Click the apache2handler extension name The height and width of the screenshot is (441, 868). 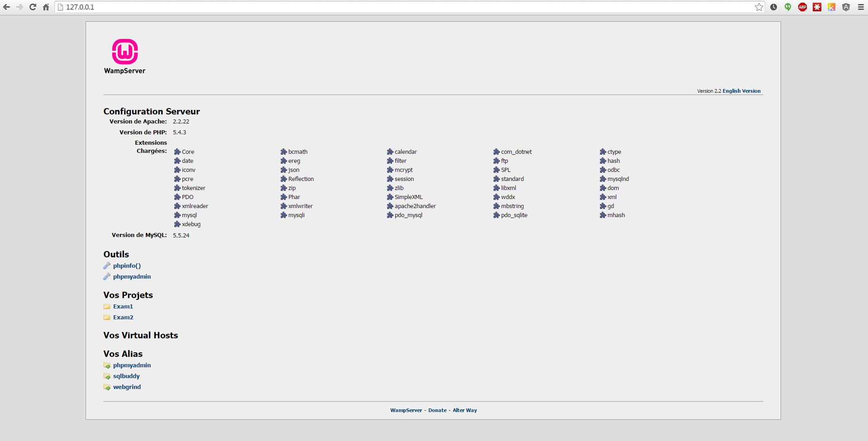point(415,206)
